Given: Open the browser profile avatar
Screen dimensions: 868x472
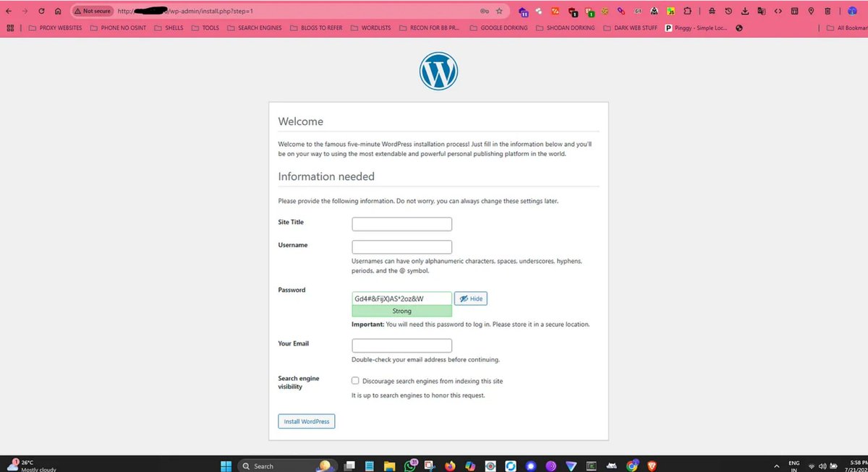Looking at the screenshot, I should pos(852,11).
